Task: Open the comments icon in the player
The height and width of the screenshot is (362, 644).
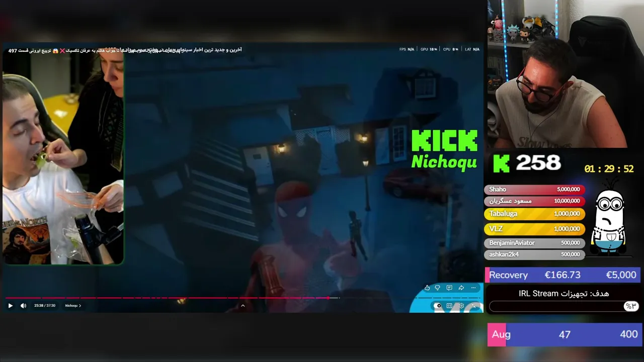Action: tap(449, 288)
